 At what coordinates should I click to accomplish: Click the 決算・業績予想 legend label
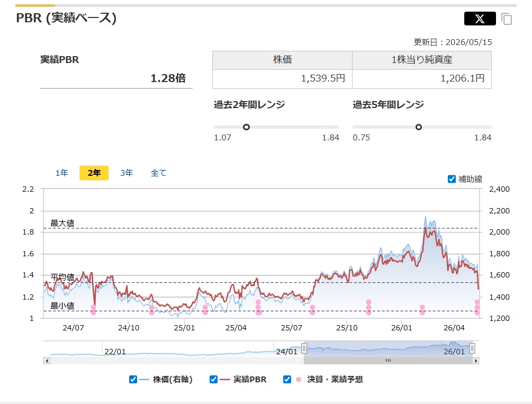(x=335, y=379)
